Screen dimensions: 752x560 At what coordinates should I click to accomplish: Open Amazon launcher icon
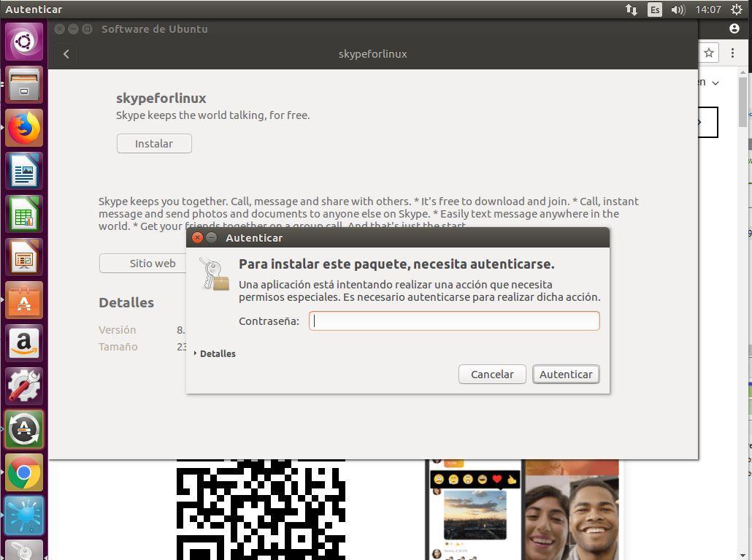click(x=24, y=343)
